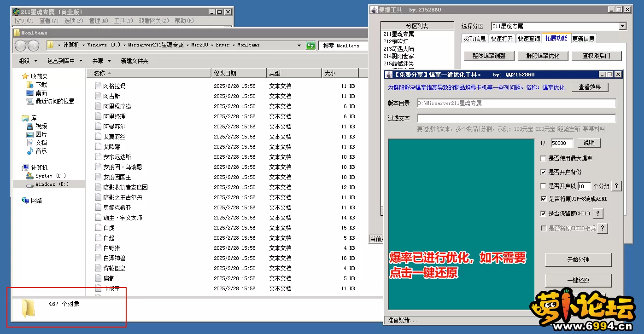Open the 文档 library
The image size is (644, 334).
37,143
